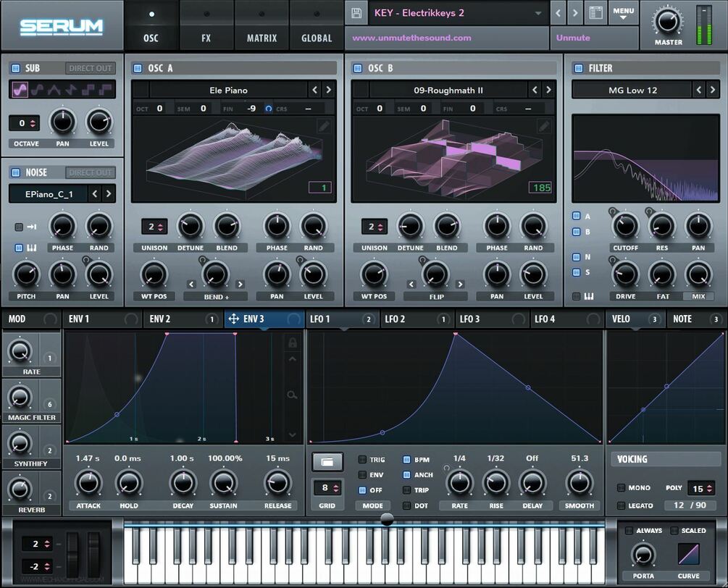Enable ALWAYS portamento option

coord(629,531)
